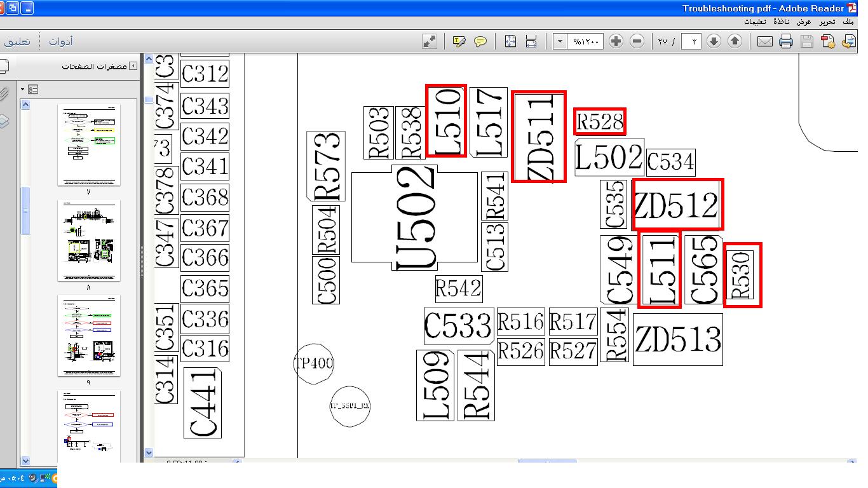Go to previous page with up arrow
Image resolution: width=868 pixels, height=488 pixels.
(735, 41)
